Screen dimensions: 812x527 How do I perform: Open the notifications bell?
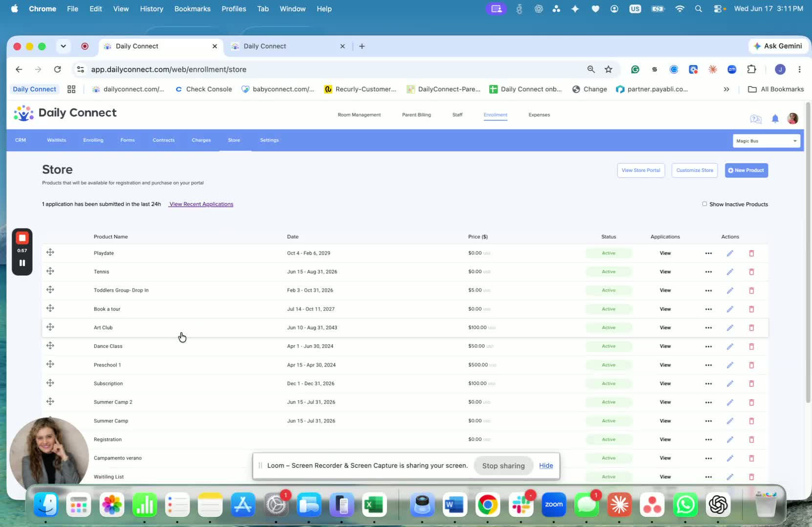pos(775,119)
